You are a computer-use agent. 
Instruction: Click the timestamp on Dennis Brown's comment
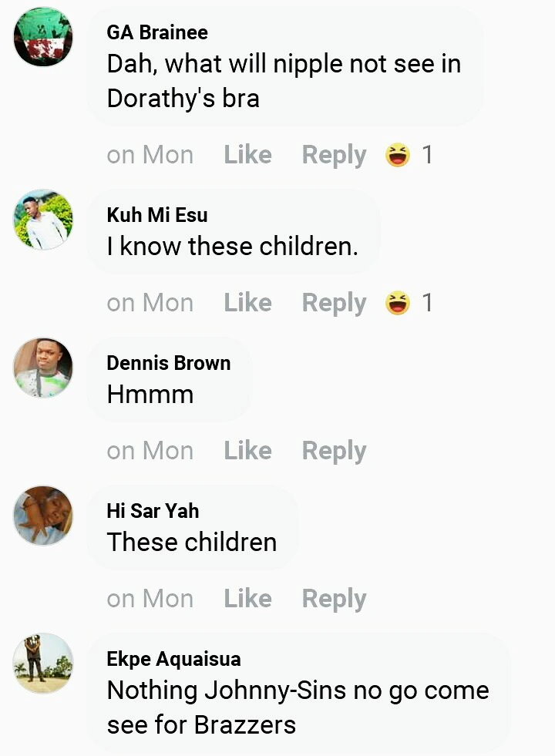(x=150, y=452)
